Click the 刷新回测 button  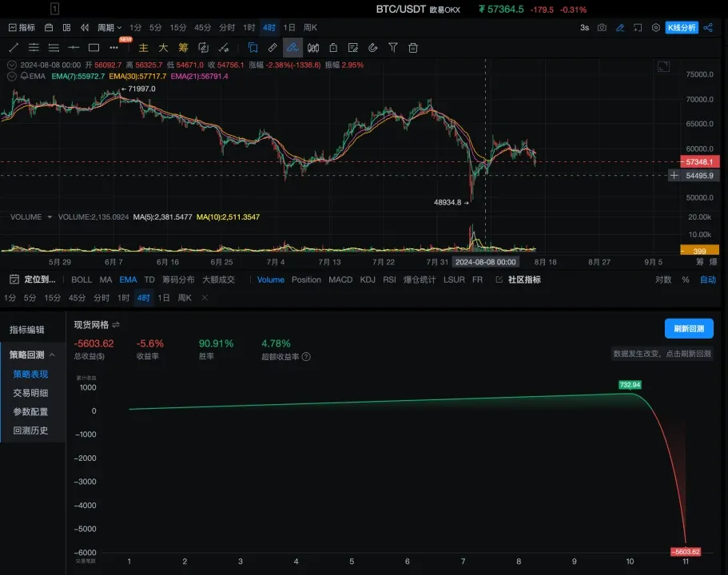pyautogui.click(x=688, y=328)
